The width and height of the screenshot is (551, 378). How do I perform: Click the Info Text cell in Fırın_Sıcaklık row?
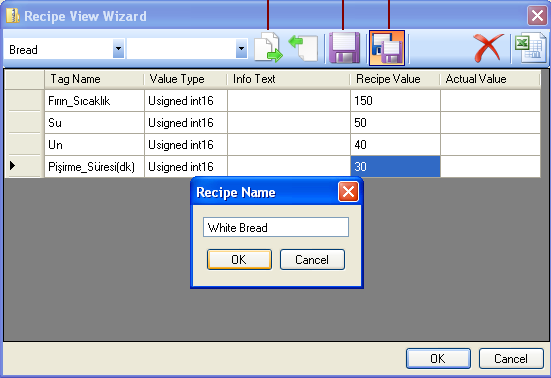[x=289, y=101]
